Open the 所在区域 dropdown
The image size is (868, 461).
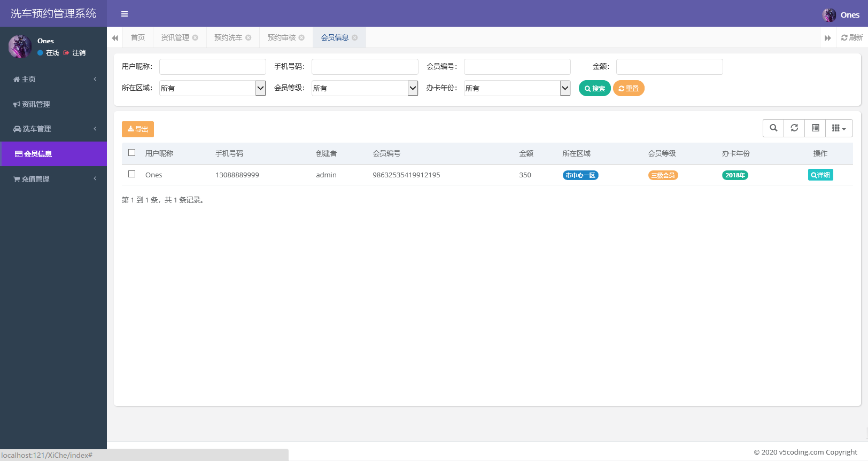click(213, 88)
